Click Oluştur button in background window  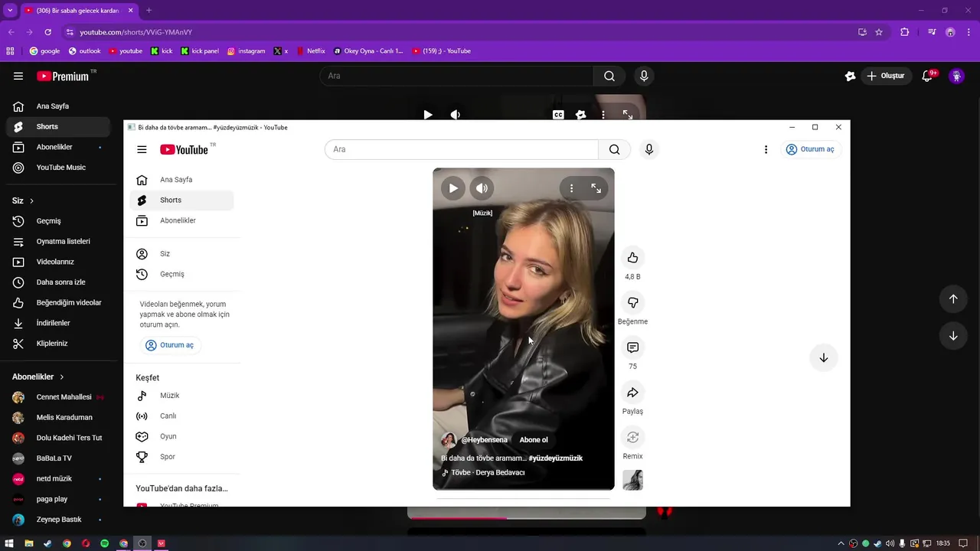point(886,76)
